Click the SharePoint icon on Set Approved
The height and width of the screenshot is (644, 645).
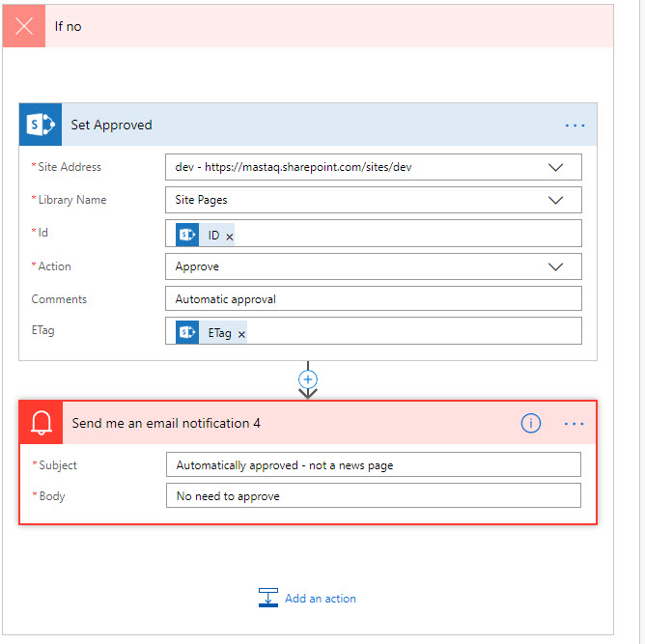pyautogui.click(x=41, y=125)
